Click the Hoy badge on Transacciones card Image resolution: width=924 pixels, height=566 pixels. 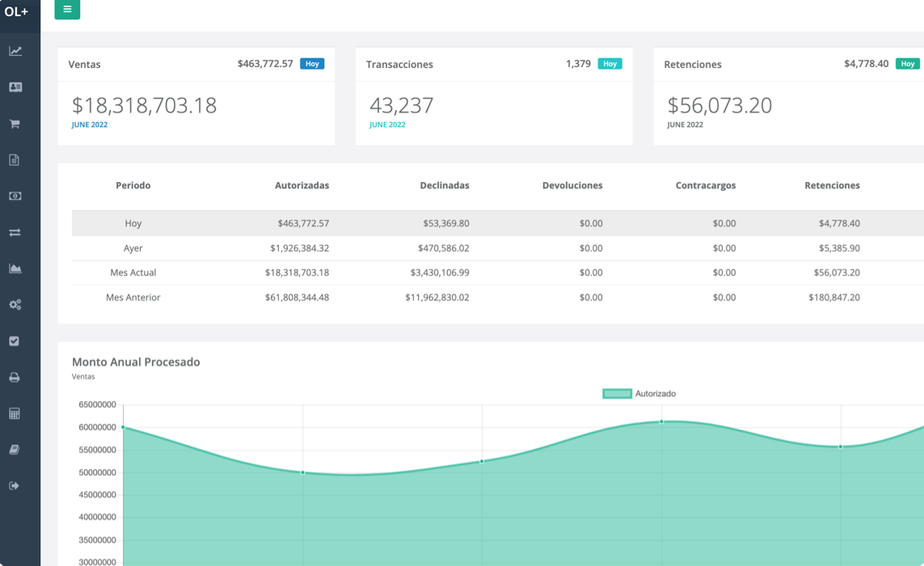coord(610,64)
